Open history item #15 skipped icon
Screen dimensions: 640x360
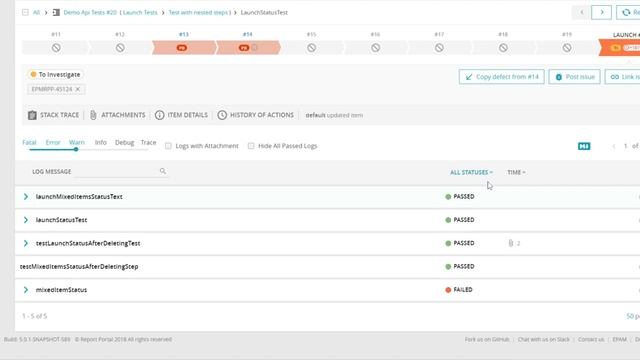(x=311, y=48)
